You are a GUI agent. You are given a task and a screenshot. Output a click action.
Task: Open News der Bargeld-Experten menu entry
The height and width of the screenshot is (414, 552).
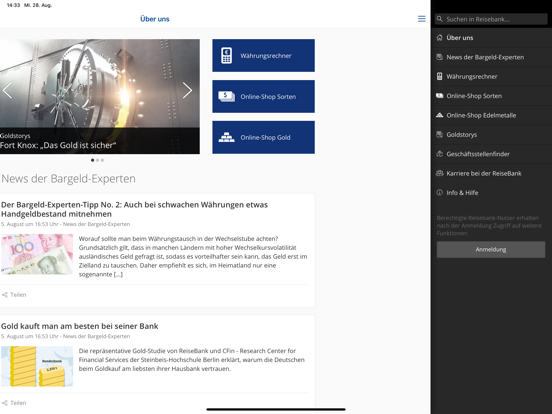491,57
